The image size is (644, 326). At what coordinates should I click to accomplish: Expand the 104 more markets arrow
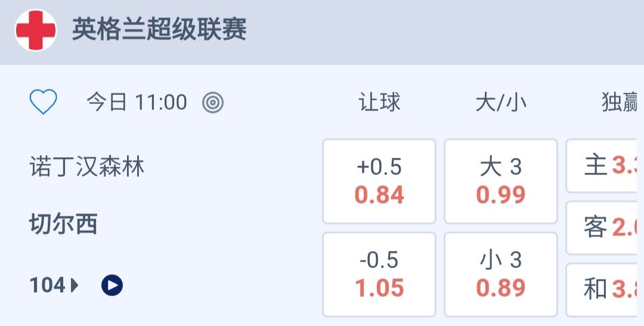[75, 285]
